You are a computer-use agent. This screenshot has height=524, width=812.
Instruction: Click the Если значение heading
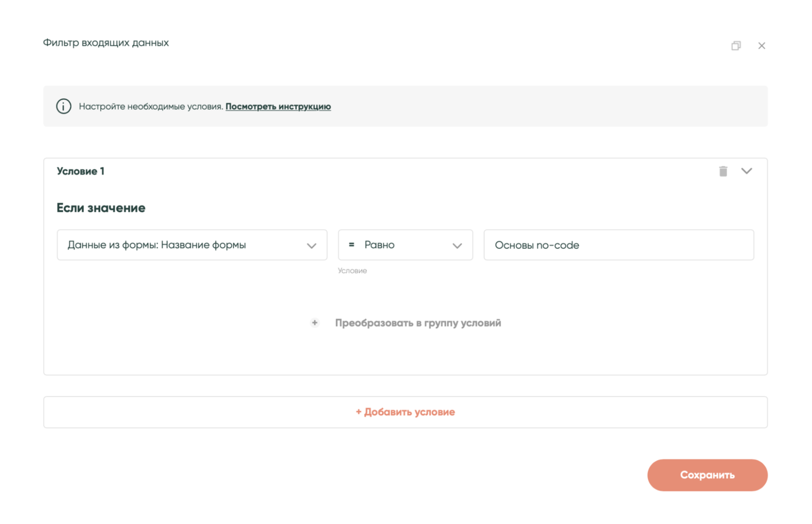[101, 208]
